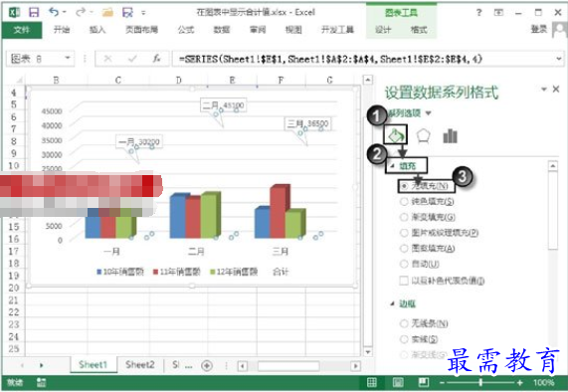
Task: Switch to the Sheet2 worksheet tab
Action: 140,365
